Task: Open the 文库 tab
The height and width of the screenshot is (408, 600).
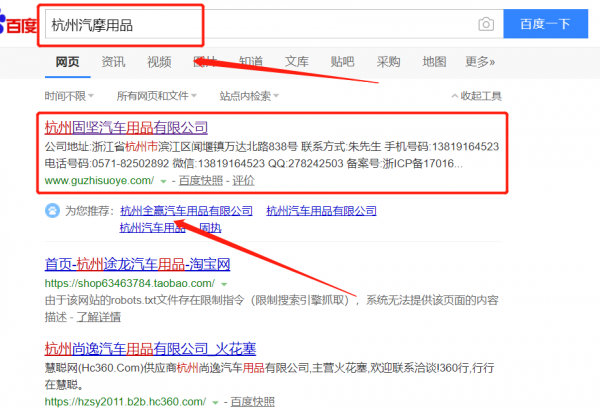Action: 297,62
